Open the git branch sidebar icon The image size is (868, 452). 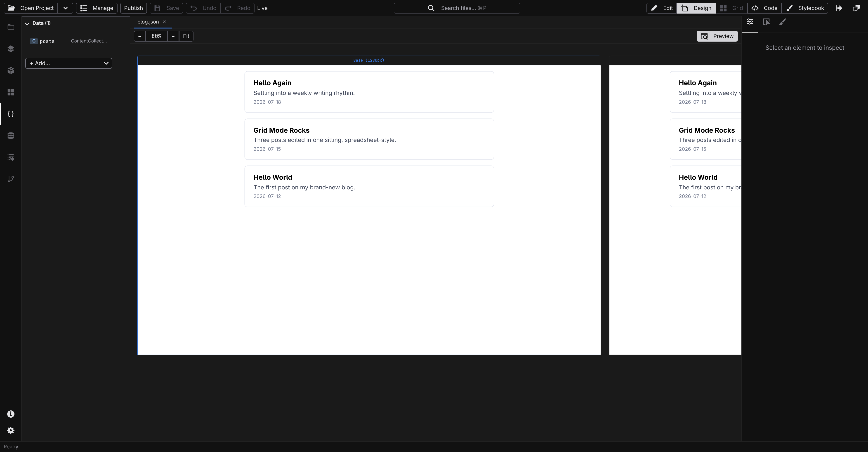11,179
